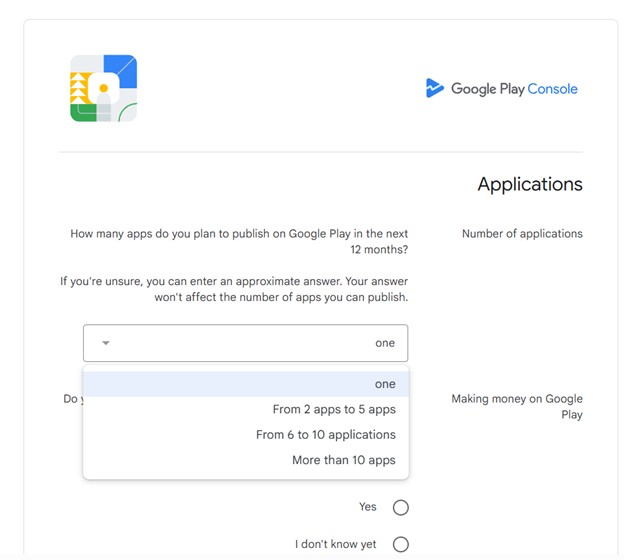Click the "Yes" label text
The width and height of the screenshot is (624, 560).
coord(368,507)
